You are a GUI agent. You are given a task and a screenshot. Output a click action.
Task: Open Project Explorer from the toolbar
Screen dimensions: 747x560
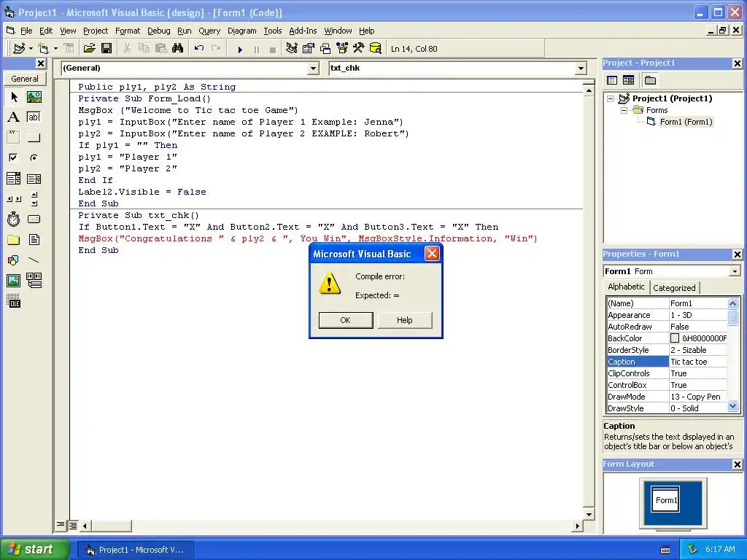[x=292, y=49]
